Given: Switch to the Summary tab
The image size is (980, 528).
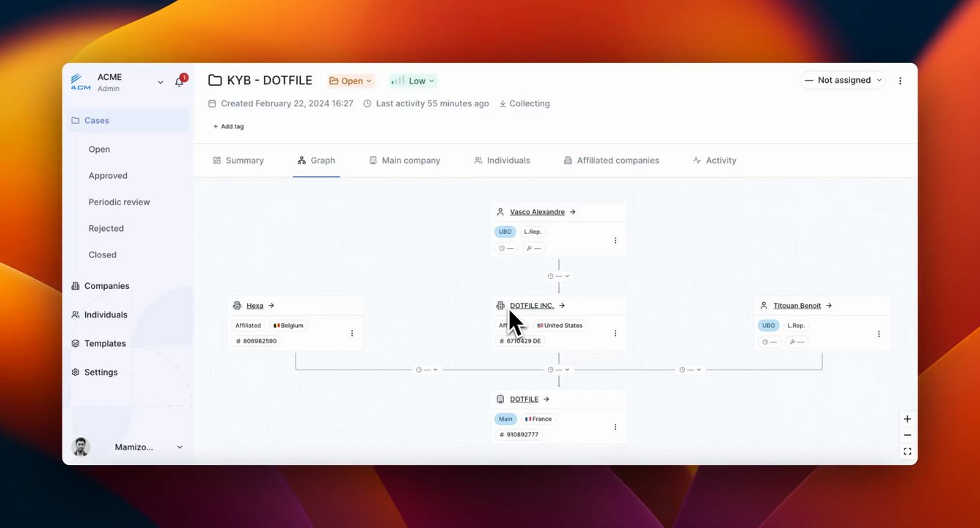Looking at the screenshot, I should 238,160.
